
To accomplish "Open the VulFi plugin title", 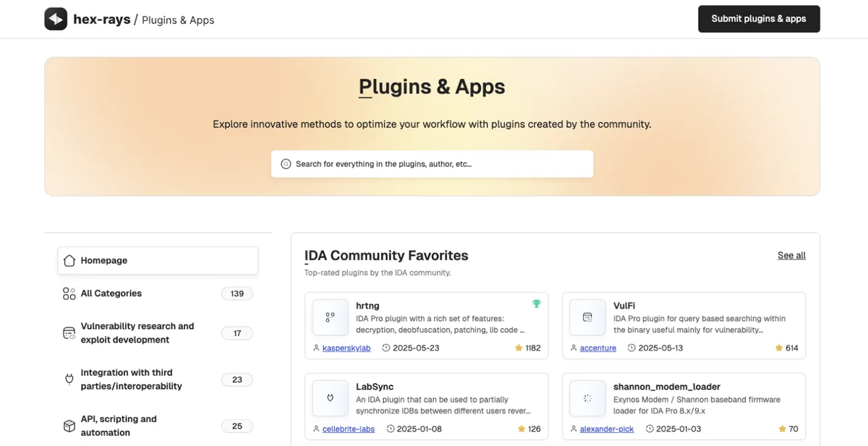I will click(x=624, y=306).
